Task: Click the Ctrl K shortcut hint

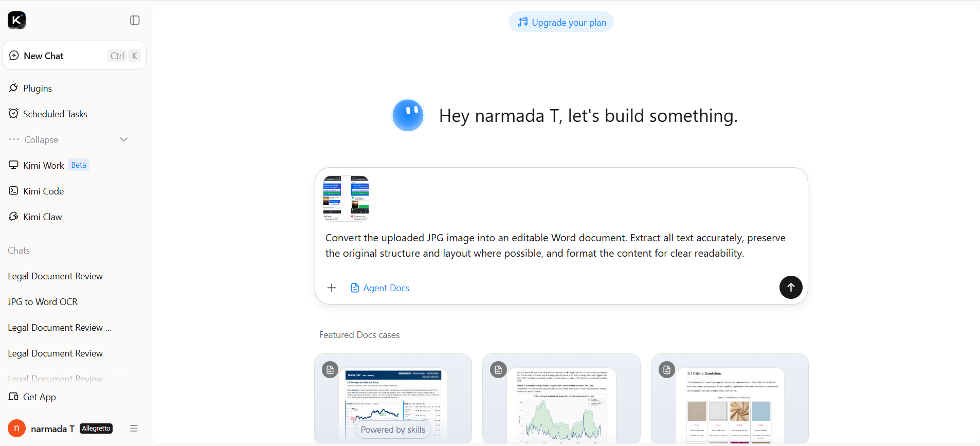Action: click(x=124, y=56)
